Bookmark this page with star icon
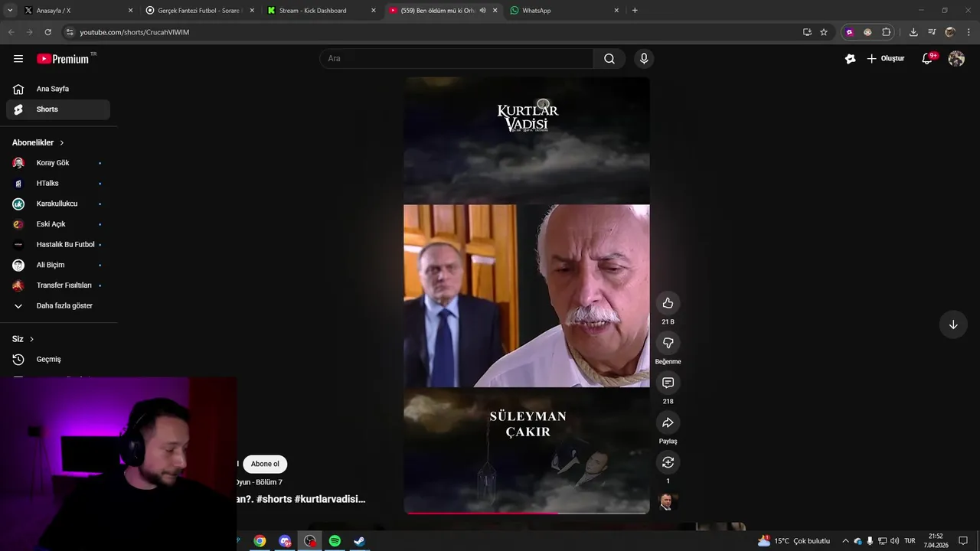This screenshot has height=551, width=980. point(824,32)
